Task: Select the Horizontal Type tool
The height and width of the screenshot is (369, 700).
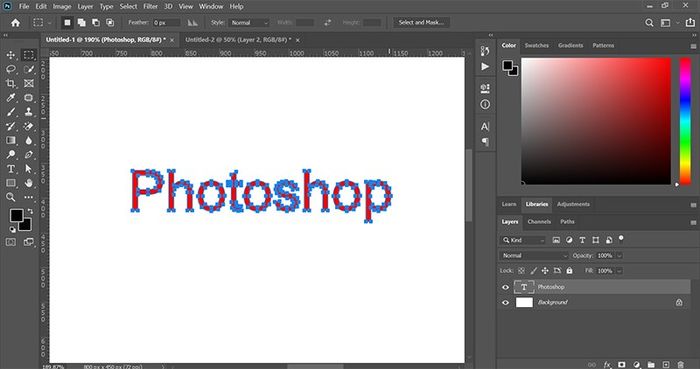Action: [11, 169]
